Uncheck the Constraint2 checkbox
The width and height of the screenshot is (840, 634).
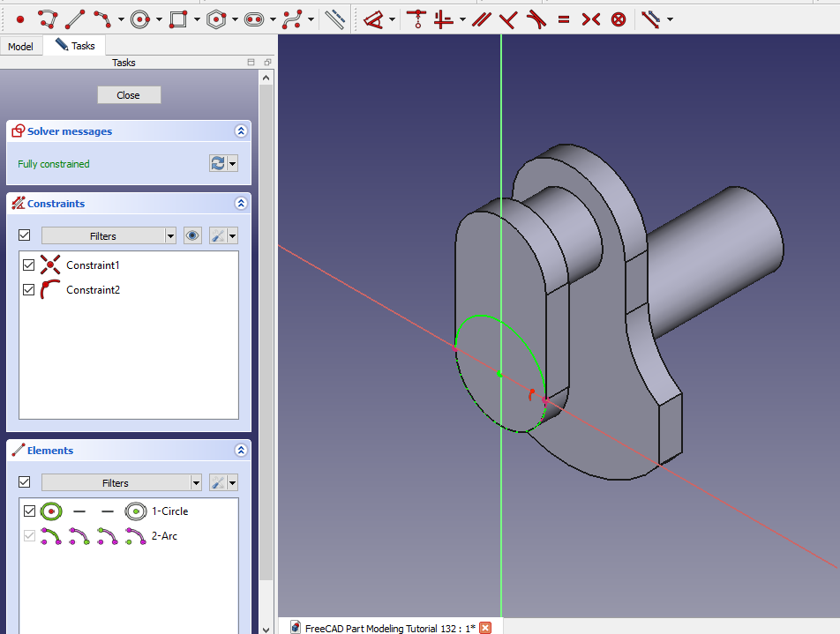(28, 289)
